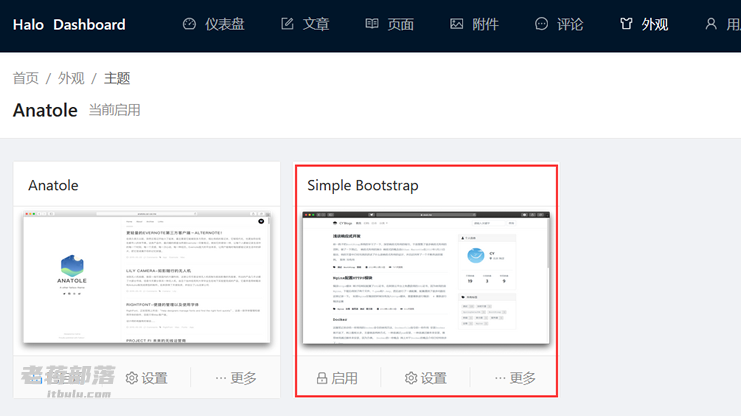
Task: Click 外观 breadcrumb link
Action: click(x=71, y=78)
